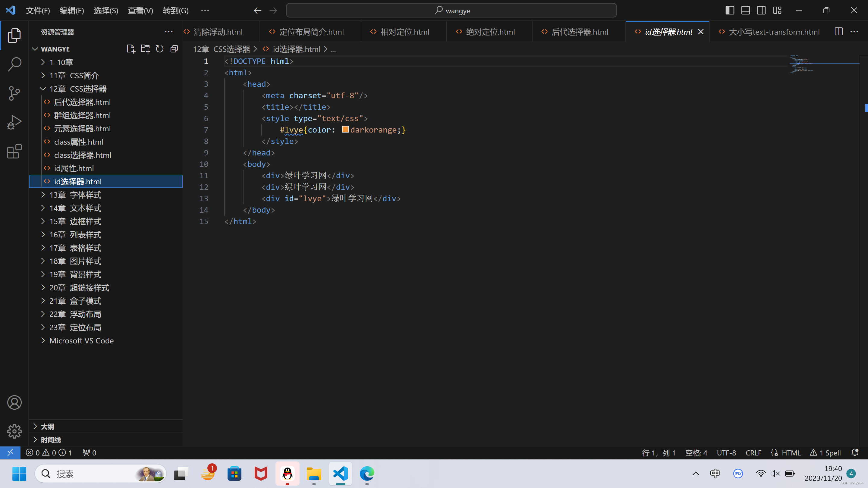Toggle the bottom panel layout button
The image size is (868, 488).
(x=745, y=11)
